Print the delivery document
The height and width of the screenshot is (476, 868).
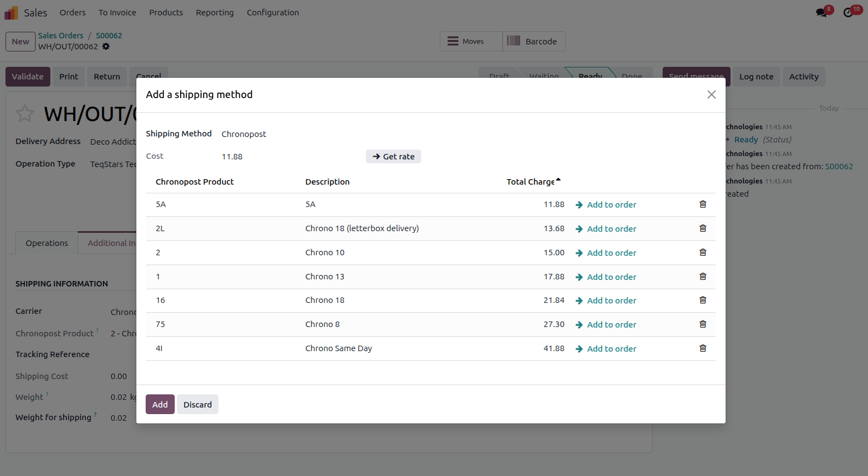coord(68,77)
